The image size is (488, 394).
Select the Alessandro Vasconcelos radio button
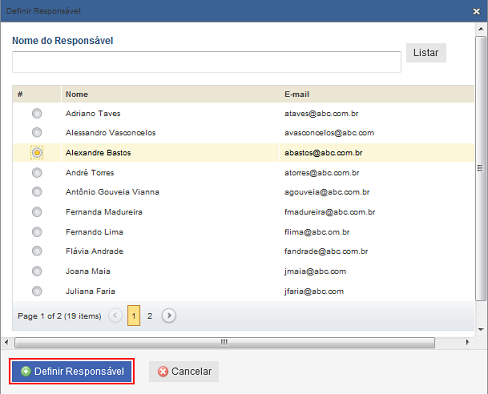37,133
